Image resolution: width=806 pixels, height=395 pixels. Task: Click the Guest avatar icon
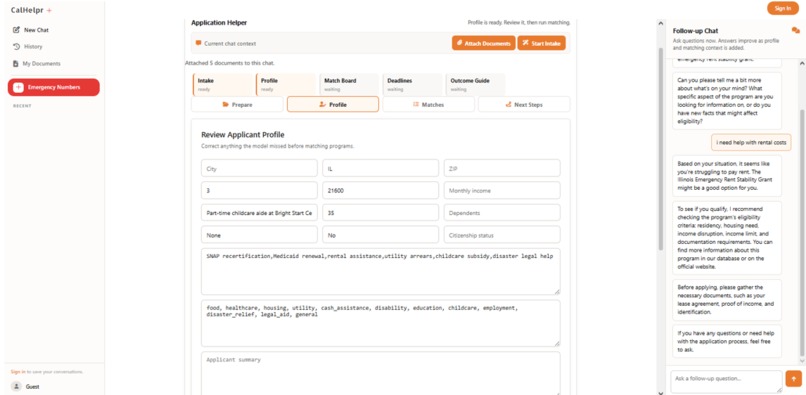pyautogui.click(x=16, y=386)
